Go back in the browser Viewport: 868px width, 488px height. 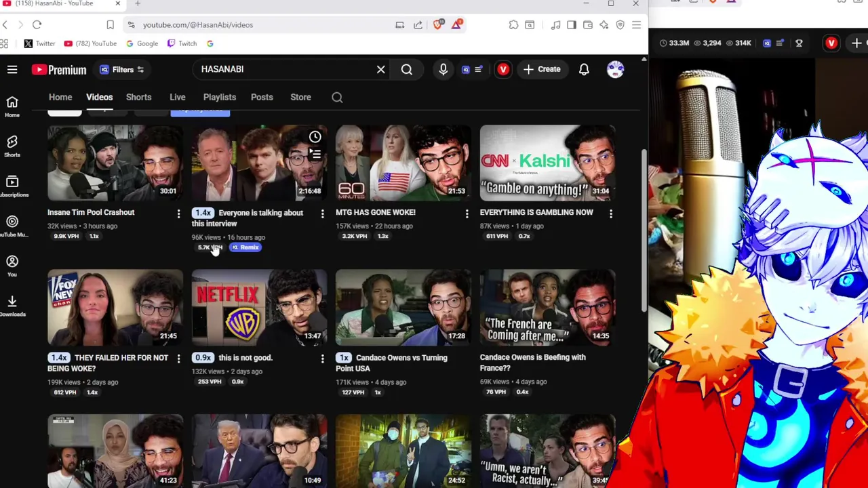tap(5, 24)
